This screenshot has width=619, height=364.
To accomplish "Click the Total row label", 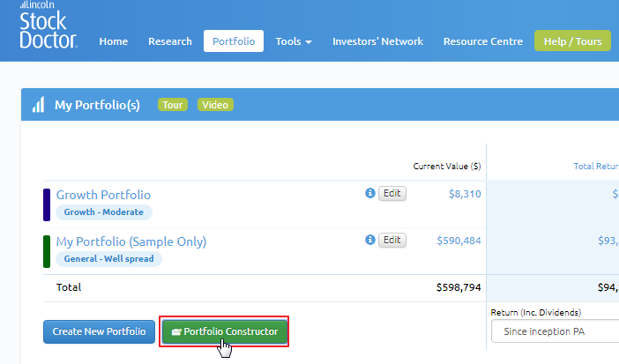I will click(x=69, y=287).
